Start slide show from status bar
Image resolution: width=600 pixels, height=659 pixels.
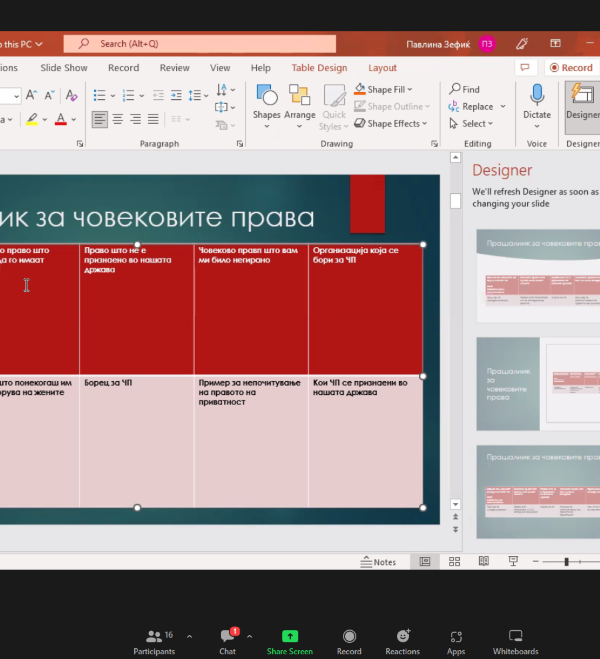513,562
